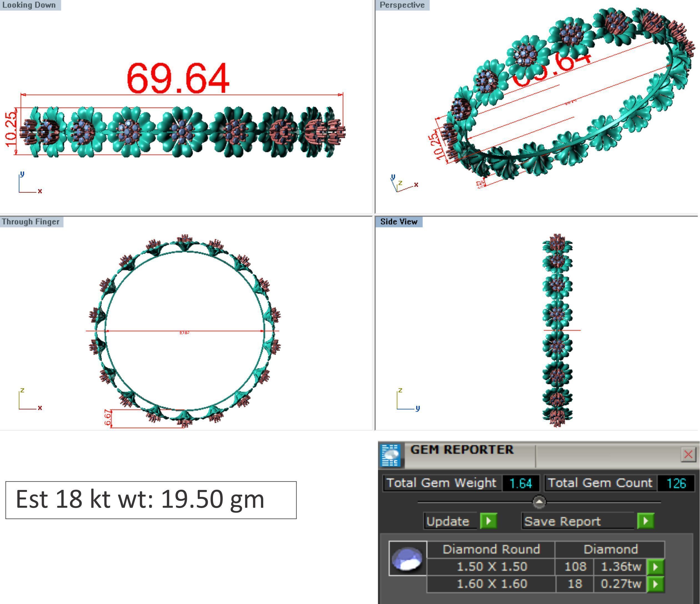Click the Save Report button label
Viewport: 700px width, 604px height.
coord(563,521)
